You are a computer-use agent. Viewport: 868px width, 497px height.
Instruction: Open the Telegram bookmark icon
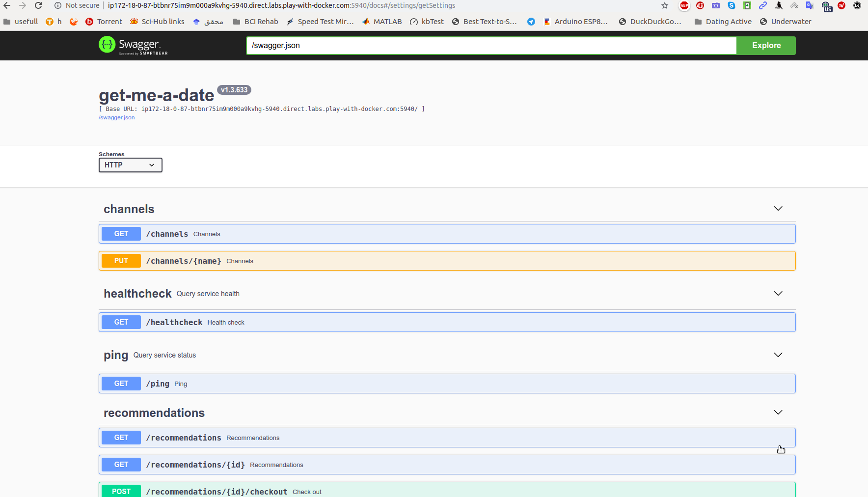[531, 22]
